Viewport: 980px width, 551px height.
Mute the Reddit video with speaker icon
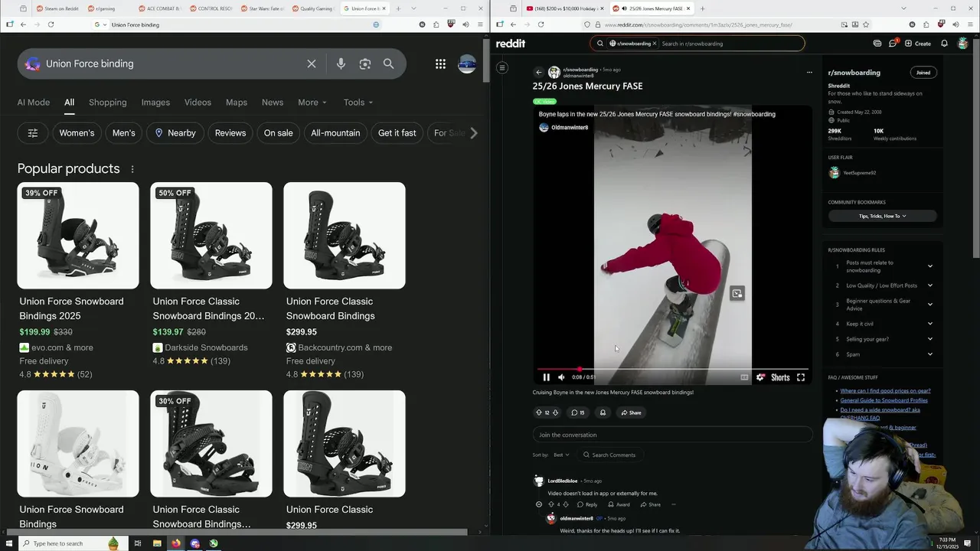point(561,377)
